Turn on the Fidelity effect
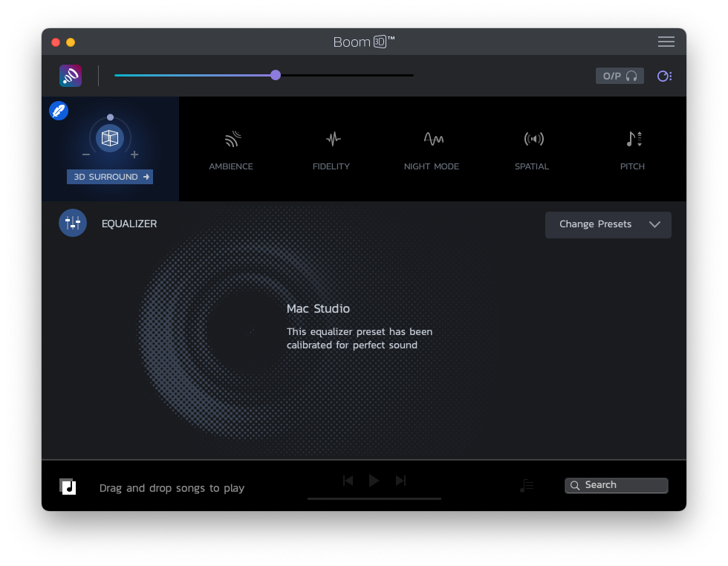 point(332,139)
